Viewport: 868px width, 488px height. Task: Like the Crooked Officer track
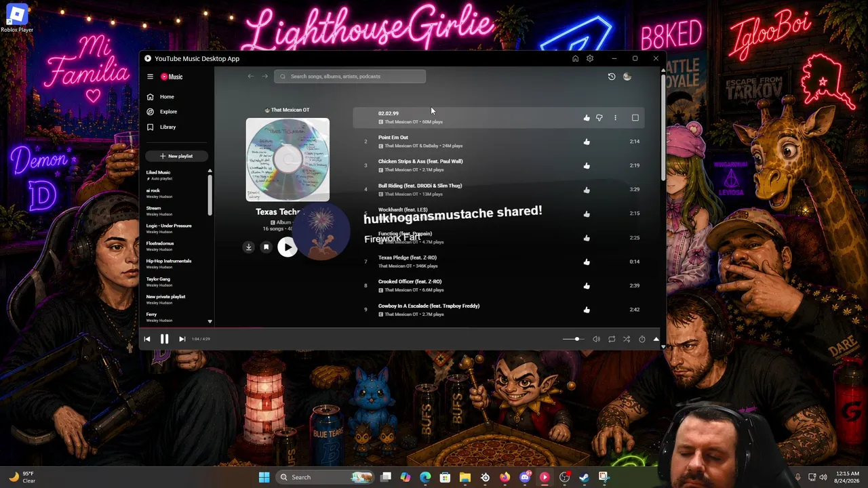tap(587, 286)
